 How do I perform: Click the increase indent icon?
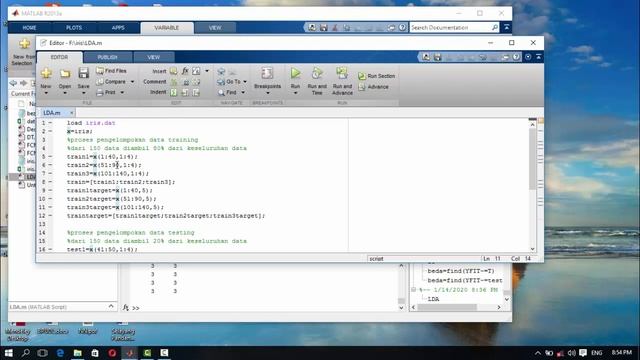[185, 92]
